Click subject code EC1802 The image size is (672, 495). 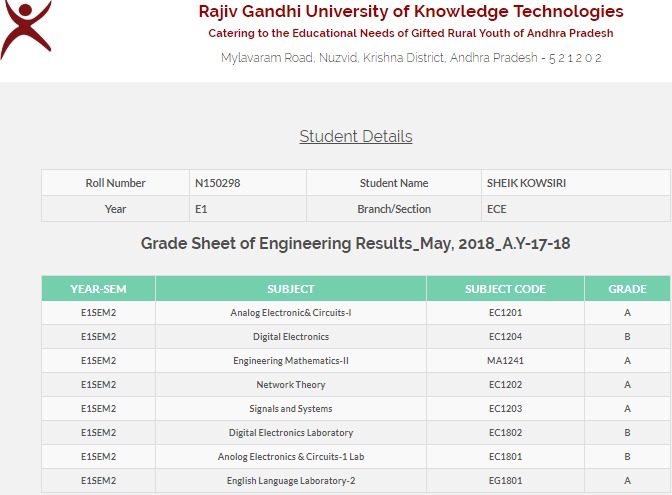(505, 433)
